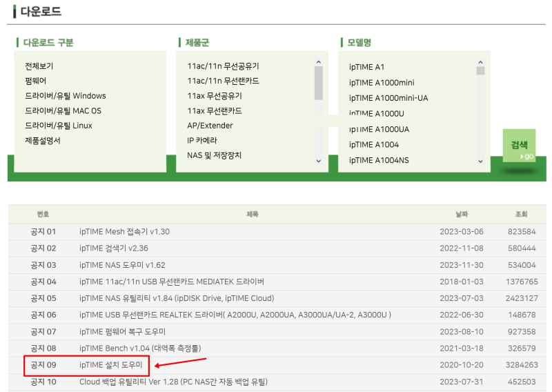Select model ipTIME A1004NS
Image resolution: width=552 pixels, height=392 pixels.
tap(379, 160)
